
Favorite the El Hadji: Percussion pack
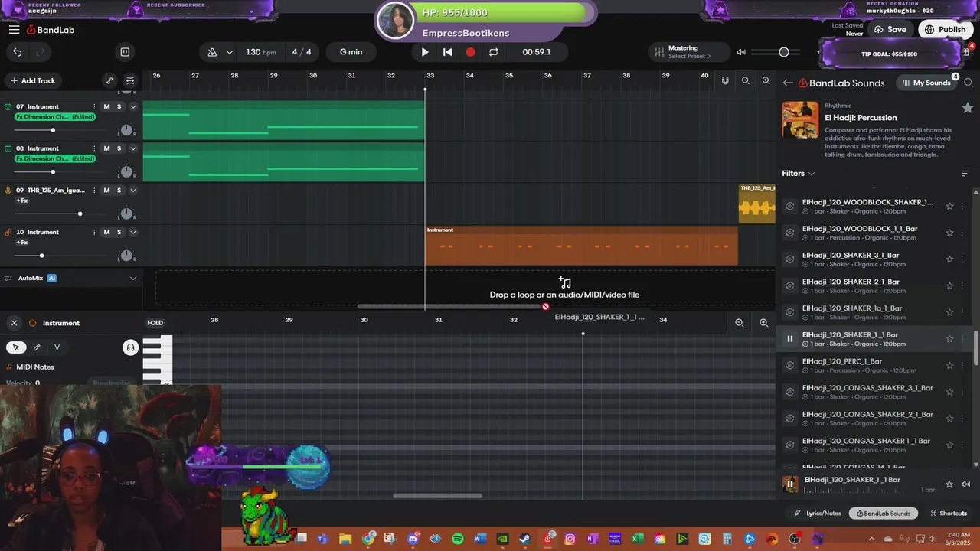click(x=968, y=109)
